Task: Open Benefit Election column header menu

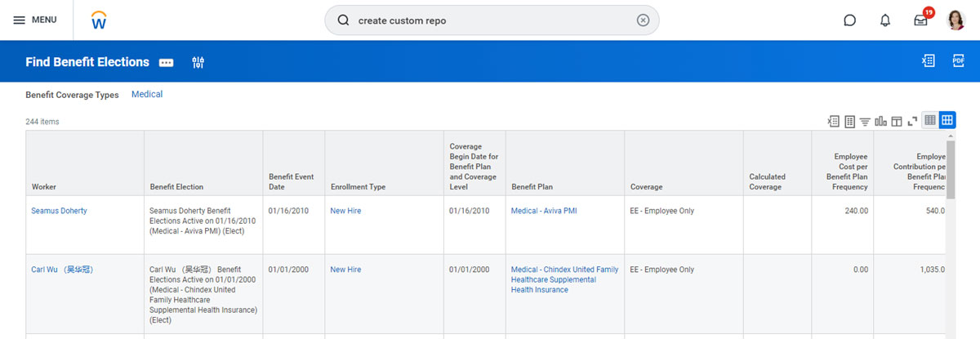Action: pos(203,163)
